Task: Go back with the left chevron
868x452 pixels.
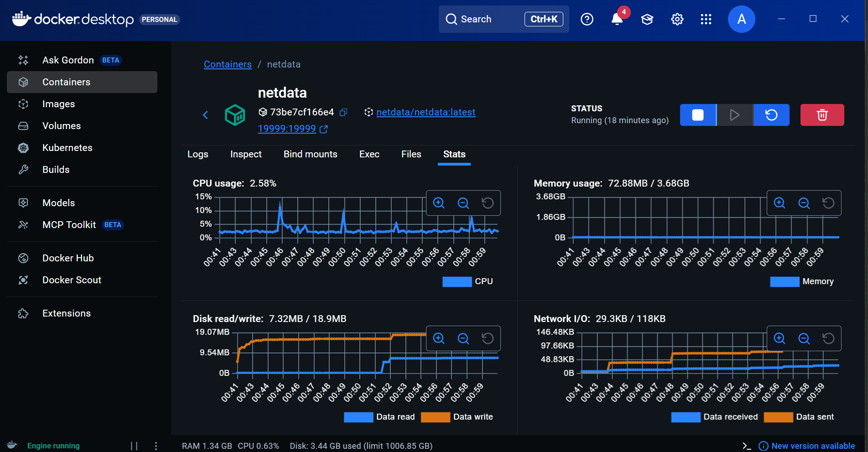Action: [x=205, y=115]
